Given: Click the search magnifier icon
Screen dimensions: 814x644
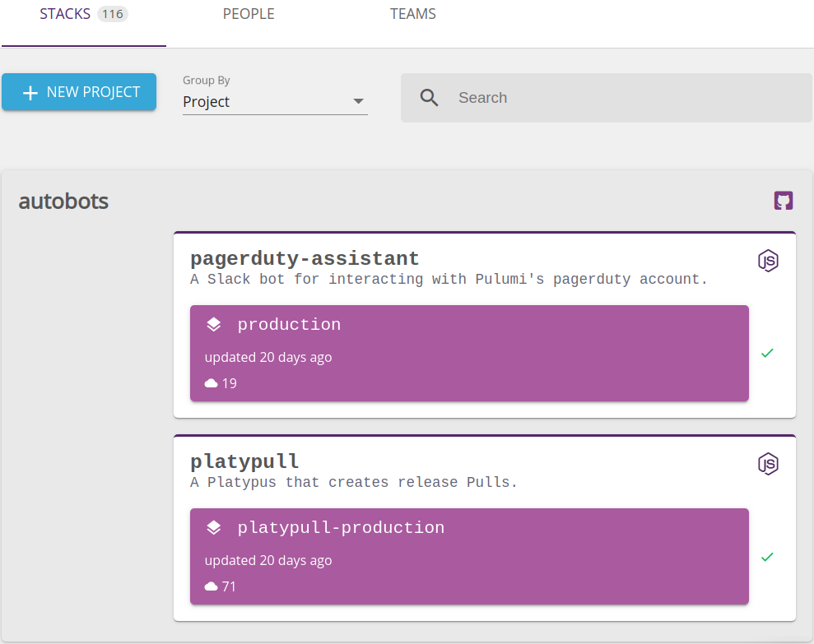Looking at the screenshot, I should 429,97.
